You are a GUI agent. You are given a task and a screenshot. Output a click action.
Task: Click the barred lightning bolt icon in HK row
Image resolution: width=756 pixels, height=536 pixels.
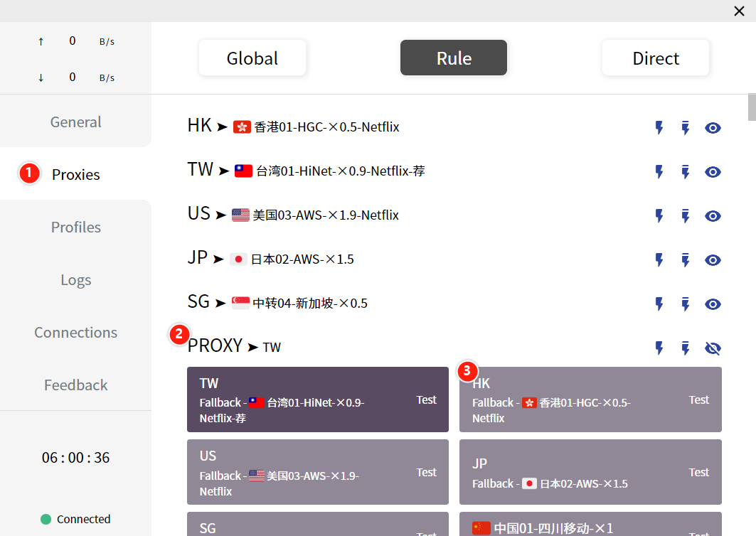click(x=686, y=128)
